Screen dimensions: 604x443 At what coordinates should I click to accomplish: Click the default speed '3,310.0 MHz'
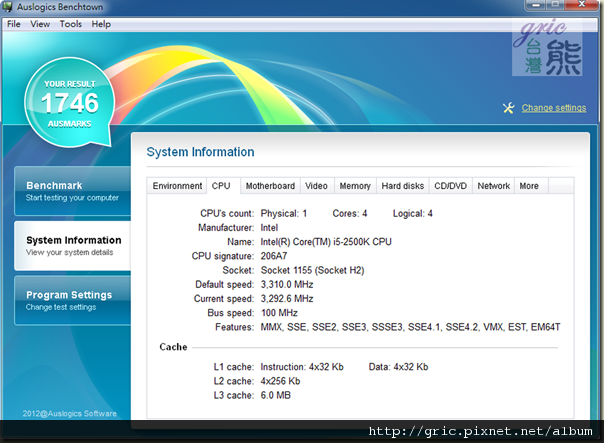(x=287, y=285)
